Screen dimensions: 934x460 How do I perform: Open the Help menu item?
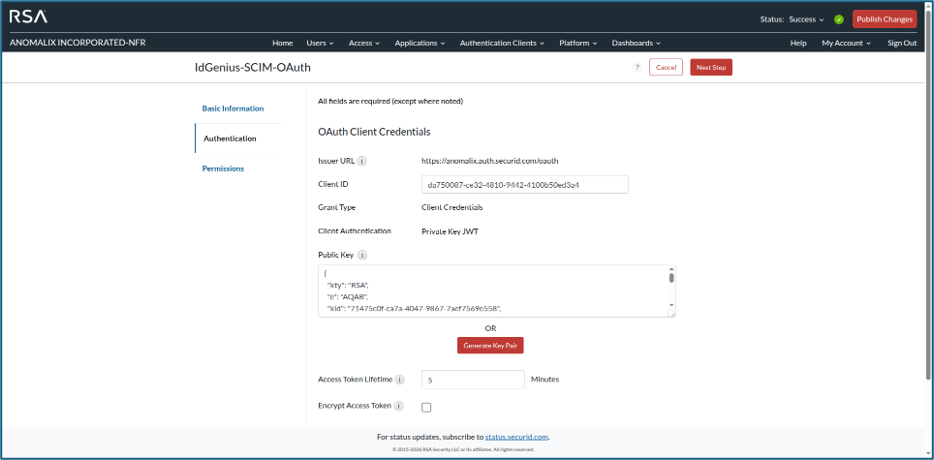tap(798, 43)
